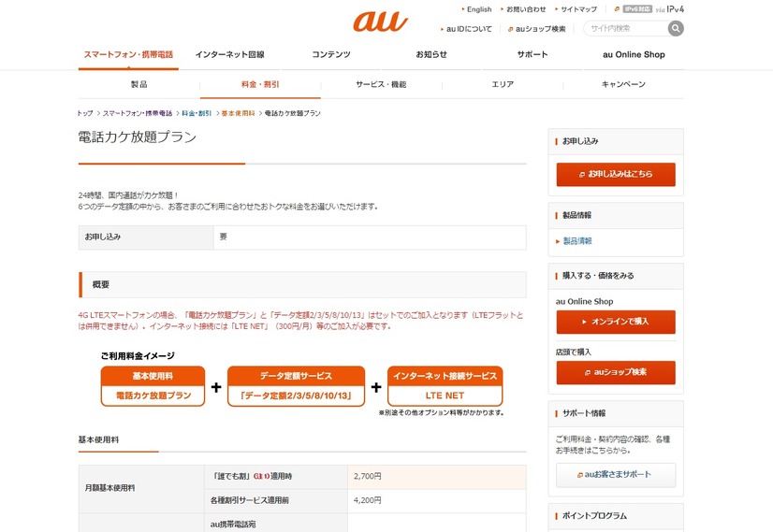Select the au Online Shop tab
Viewport: 773px width, 532px height.
(x=634, y=54)
